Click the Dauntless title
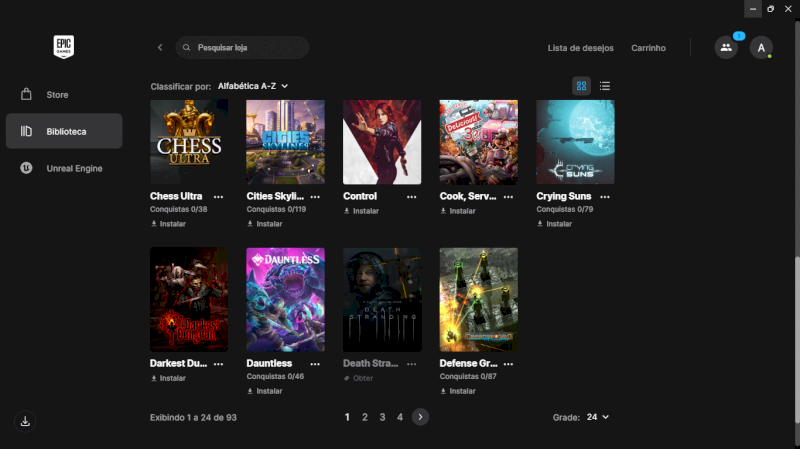The width and height of the screenshot is (800, 449). 269,363
